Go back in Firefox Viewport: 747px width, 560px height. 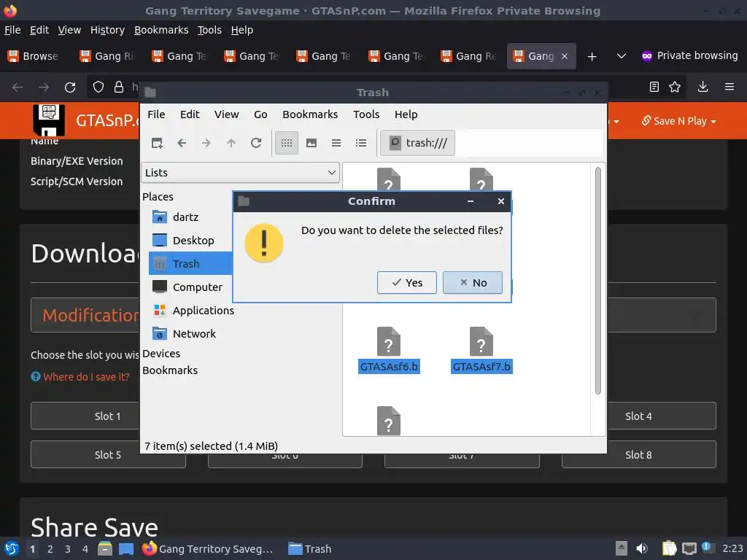tap(18, 87)
